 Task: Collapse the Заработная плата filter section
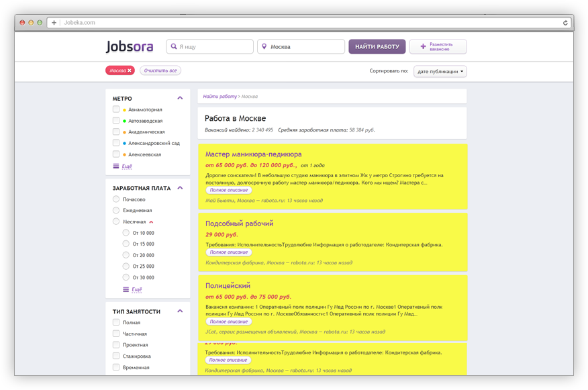[x=180, y=187]
